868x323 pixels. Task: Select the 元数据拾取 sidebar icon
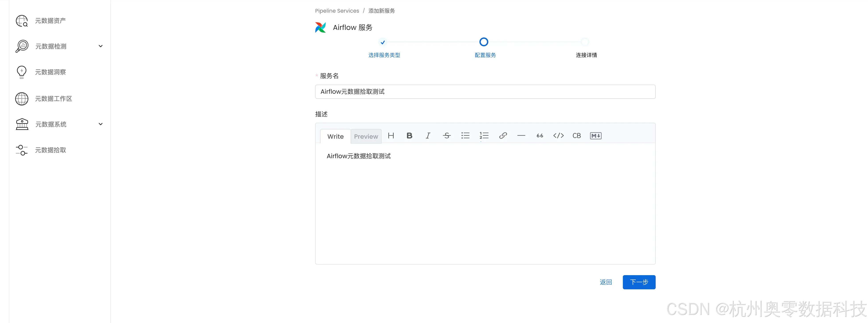(22, 150)
